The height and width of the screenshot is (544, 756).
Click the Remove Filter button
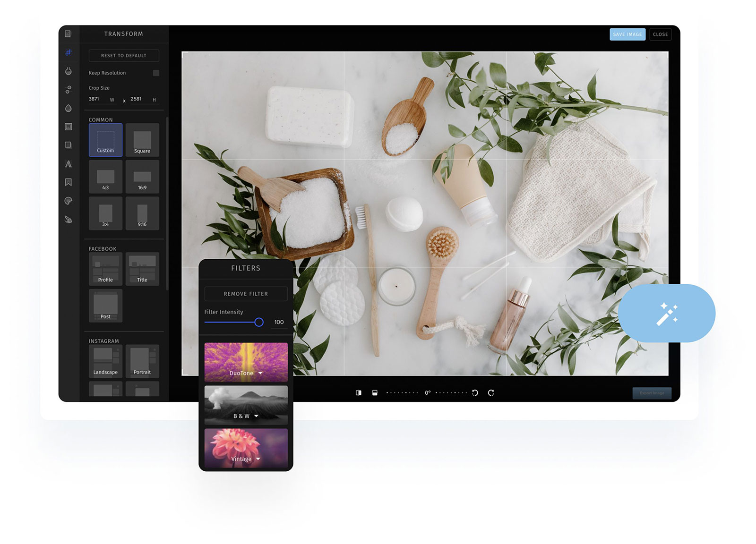[x=246, y=294]
